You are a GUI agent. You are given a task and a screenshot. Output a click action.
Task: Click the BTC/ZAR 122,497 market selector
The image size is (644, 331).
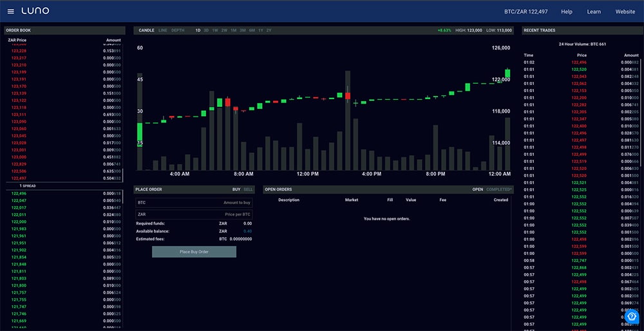click(x=526, y=12)
